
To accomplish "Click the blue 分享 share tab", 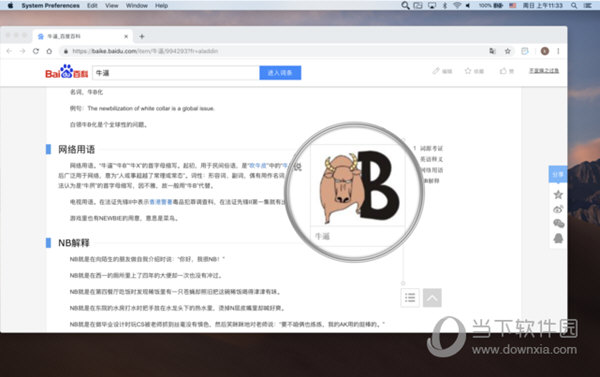I will [558, 174].
